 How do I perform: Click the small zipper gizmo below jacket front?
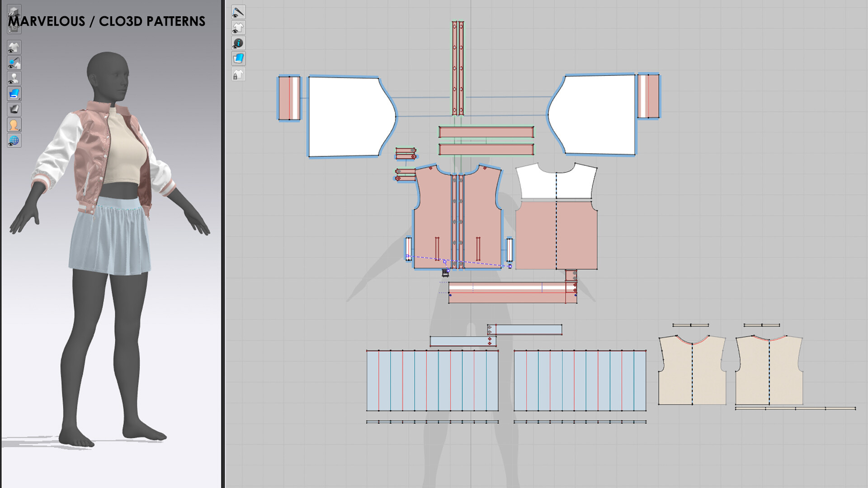click(445, 272)
